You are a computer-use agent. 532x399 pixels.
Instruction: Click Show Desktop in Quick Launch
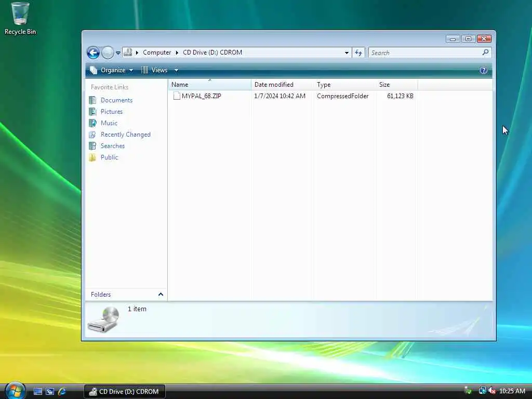click(37, 392)
